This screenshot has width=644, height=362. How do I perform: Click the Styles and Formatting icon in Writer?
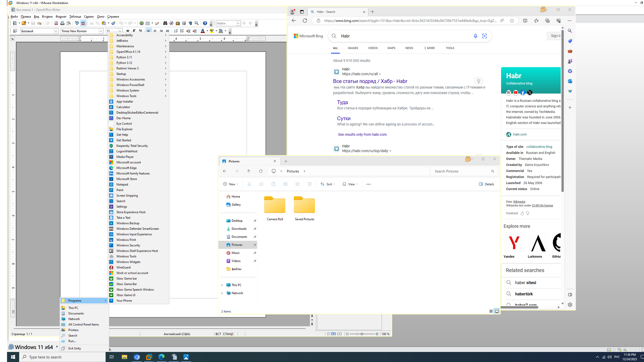pyautogui.click(x=15, y=31)
